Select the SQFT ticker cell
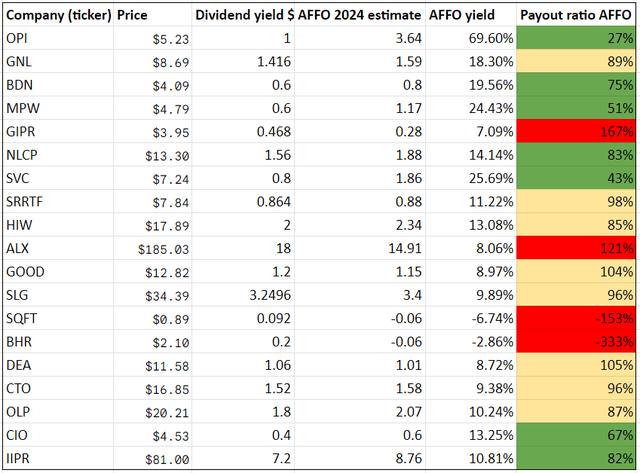The width and height of the screenshot is (640, 473). coord(58,318)
